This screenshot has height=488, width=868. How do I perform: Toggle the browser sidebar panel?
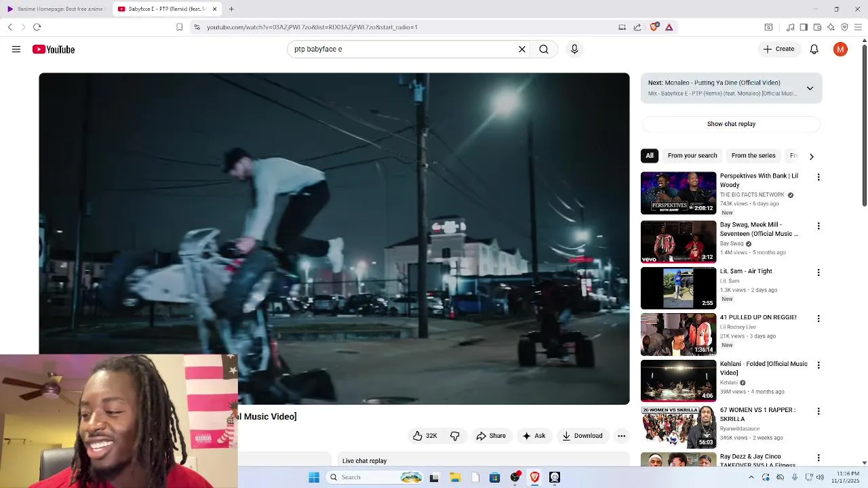[x=804, y=27]
